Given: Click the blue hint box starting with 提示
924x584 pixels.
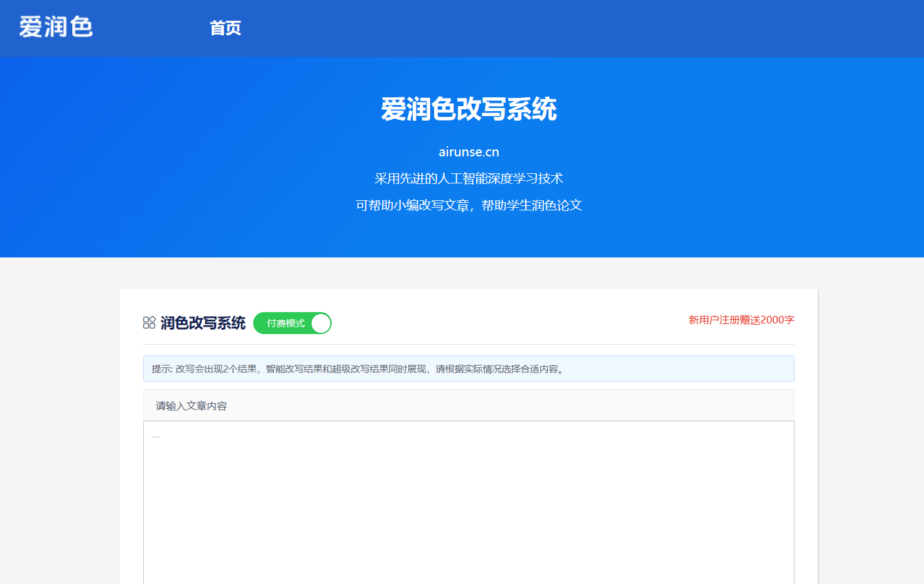Looking at the screenshot, I should [x=469, y=369].
